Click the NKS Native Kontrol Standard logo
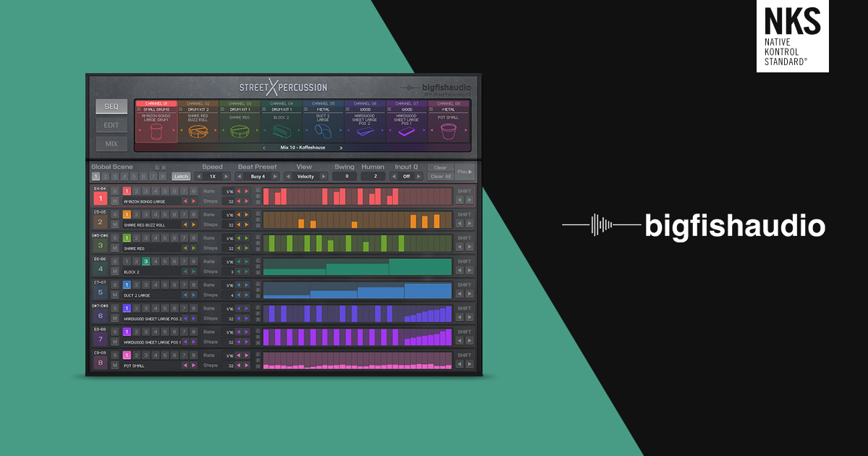Viewport: 868px width, 456px height. [792, 36]
